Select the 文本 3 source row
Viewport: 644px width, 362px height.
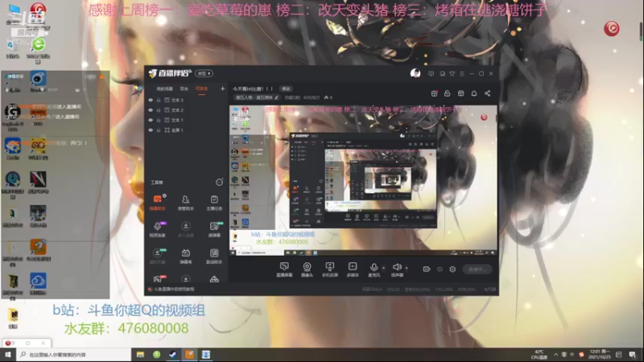[187, 100]
